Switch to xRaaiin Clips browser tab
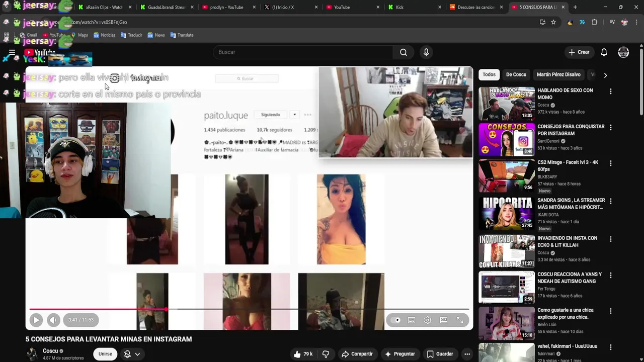Image resolution: width=644 pixels, height=362 pixels. coord(104,7)
